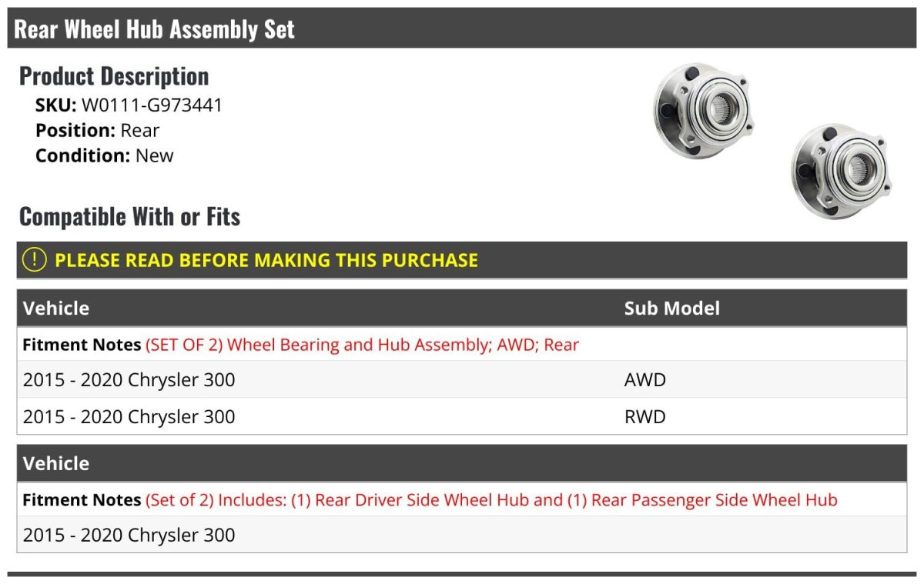Select the Chrysler 300 vehicle in the RWD row
The width and height of the screenshot is (924, 584).
point(129,417)
